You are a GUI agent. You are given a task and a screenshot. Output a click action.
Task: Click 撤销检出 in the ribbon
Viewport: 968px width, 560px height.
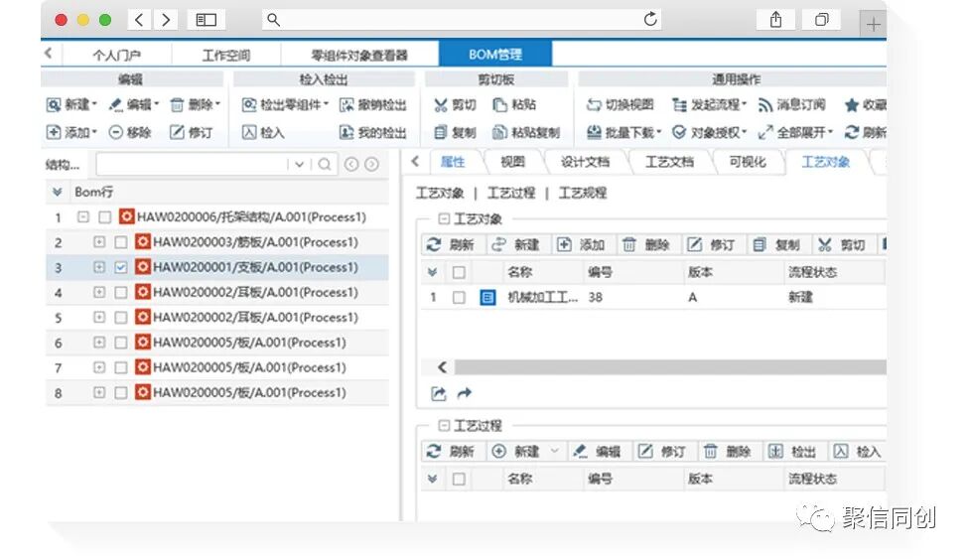click(373, 104)
